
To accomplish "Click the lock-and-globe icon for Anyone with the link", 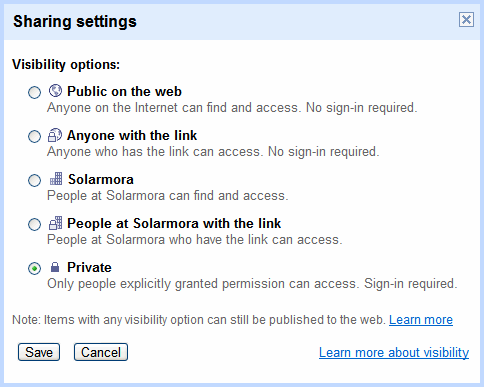I will pyautogui.click(x=55, y=135).
